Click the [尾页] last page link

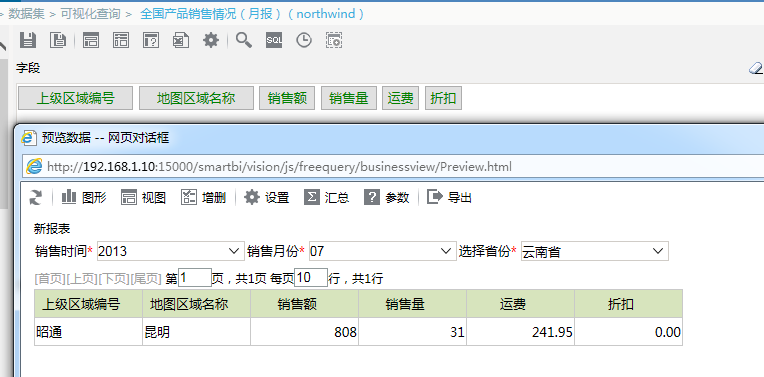point(145,279)
